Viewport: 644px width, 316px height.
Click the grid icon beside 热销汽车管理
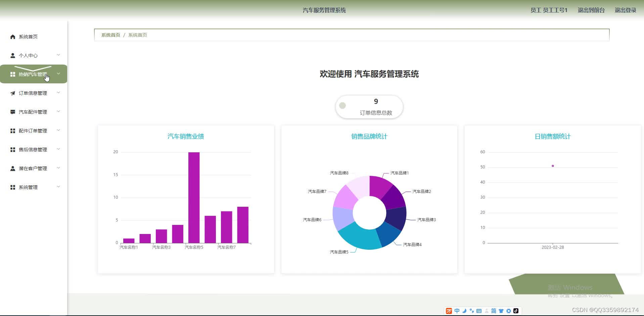point(13,74)
